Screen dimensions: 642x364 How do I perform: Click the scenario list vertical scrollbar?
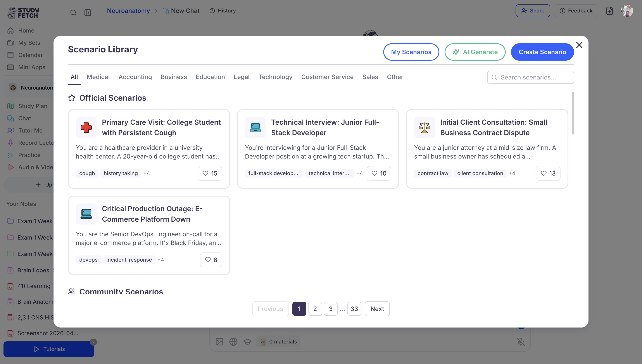pyautogui.click(x=573, y=113)
